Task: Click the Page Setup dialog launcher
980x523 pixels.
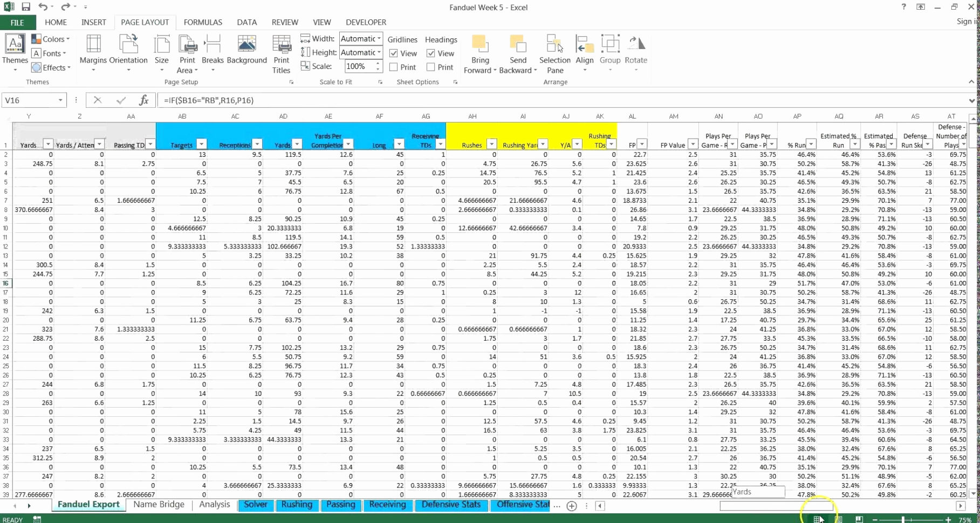Action: coord(291,82)
